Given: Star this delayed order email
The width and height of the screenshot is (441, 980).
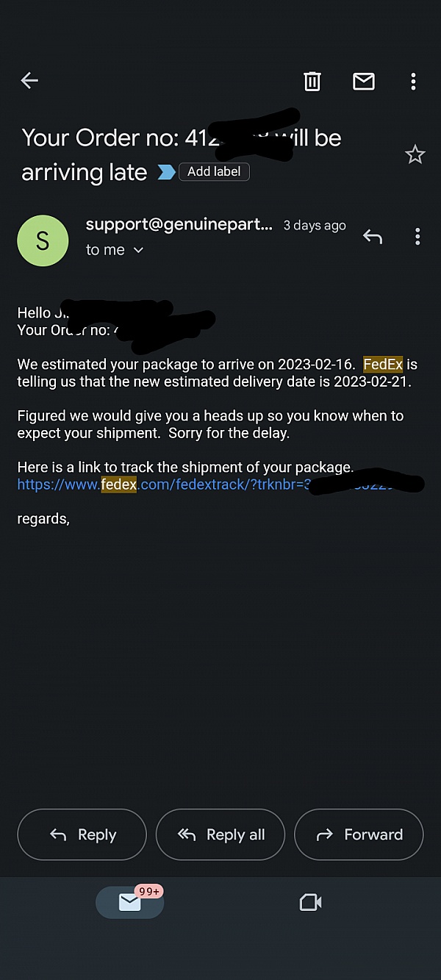Looking at the screenshot, I should [415, 154].
